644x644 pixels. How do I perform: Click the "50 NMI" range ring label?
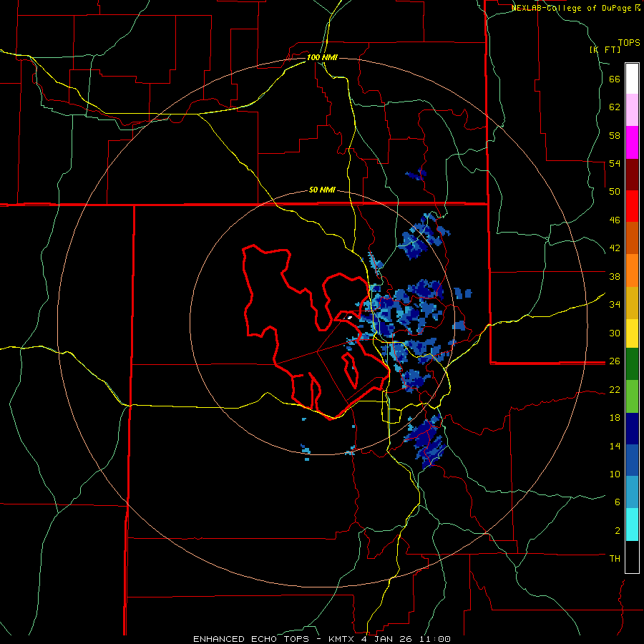tap(322, 190)
